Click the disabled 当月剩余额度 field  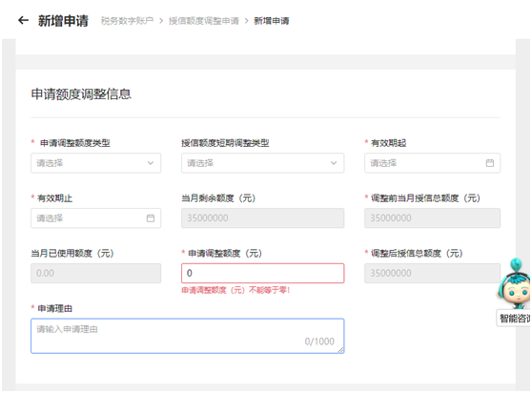point(262,218)
